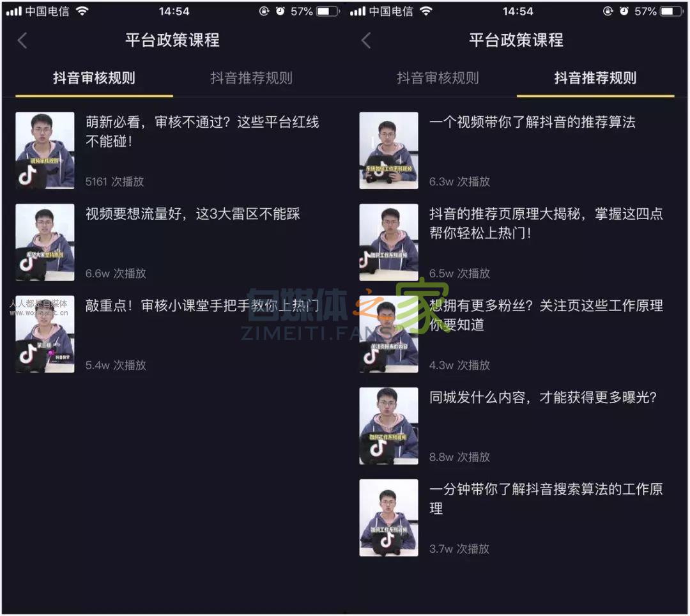Tap the right screen rotation lock icon
The image size is (690, 616).
[608, 11]
